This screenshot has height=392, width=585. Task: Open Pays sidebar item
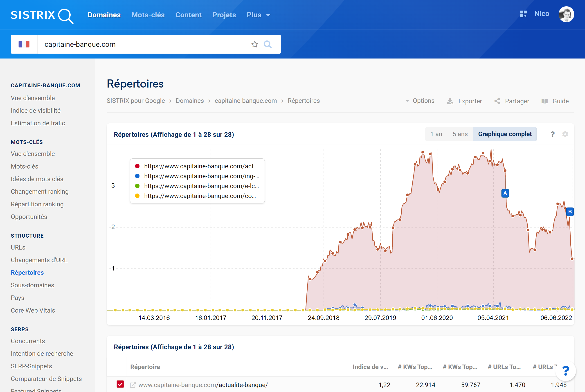(18, 298)
